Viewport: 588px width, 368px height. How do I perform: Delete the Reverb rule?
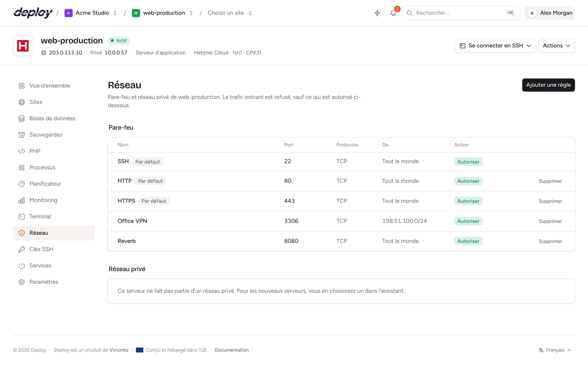coord(550,241)
